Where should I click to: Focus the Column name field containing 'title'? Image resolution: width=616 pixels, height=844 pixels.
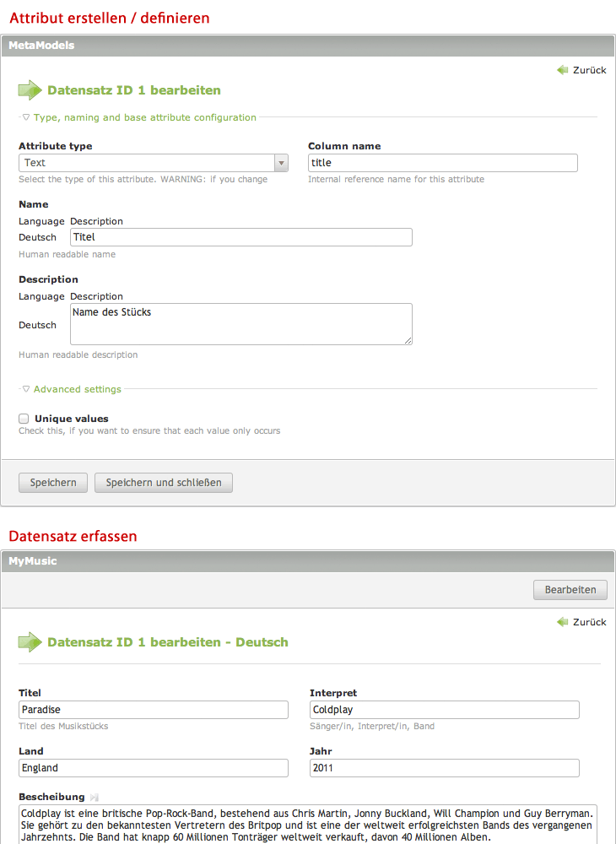tap(442, 163)
